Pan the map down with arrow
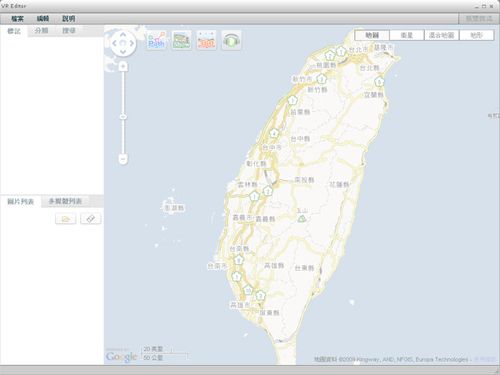 tap(123, 52)
